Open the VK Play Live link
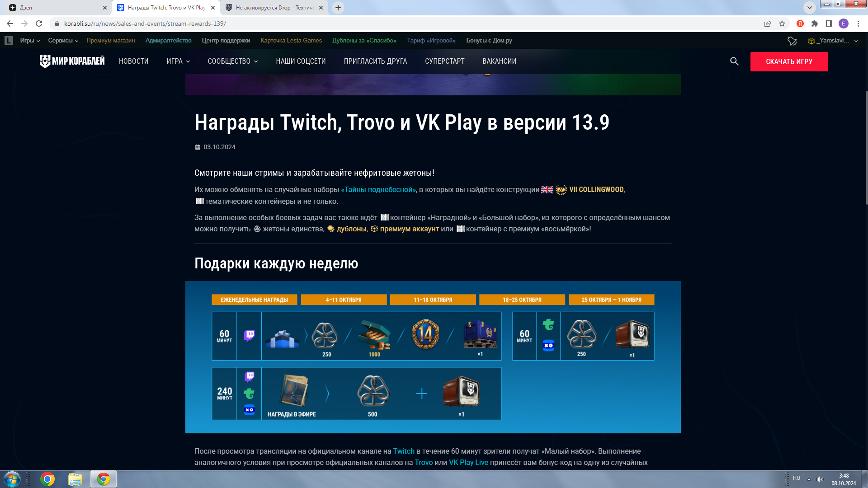 coord(468,463)
